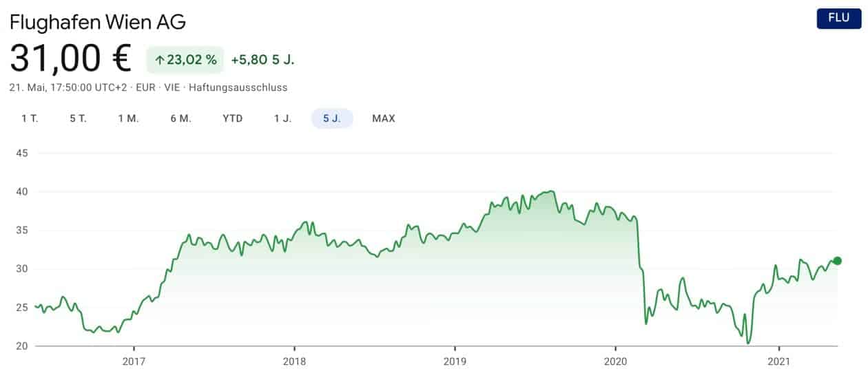Click the 20 y-axis label

21,346
